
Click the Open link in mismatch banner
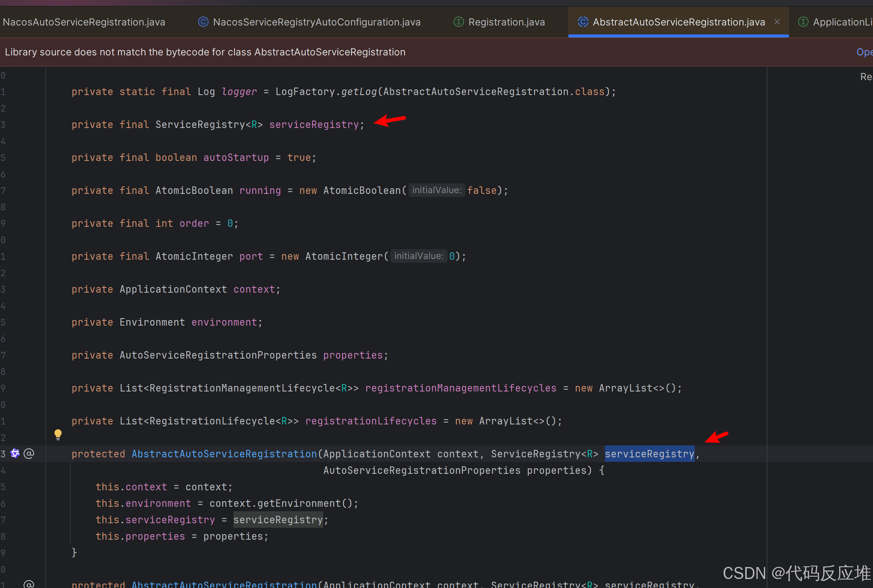tap(864, 52)
